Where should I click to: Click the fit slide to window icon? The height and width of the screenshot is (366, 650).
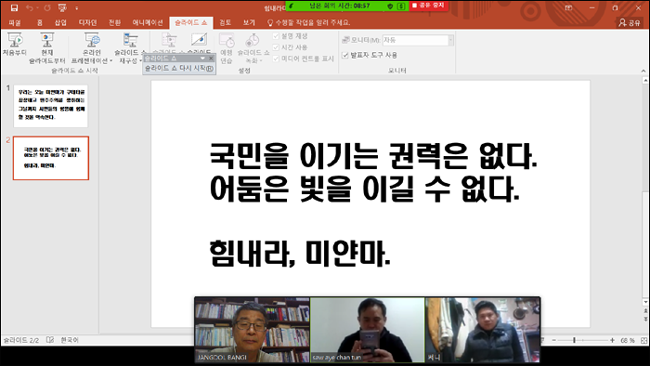click(x=644, y=340)
